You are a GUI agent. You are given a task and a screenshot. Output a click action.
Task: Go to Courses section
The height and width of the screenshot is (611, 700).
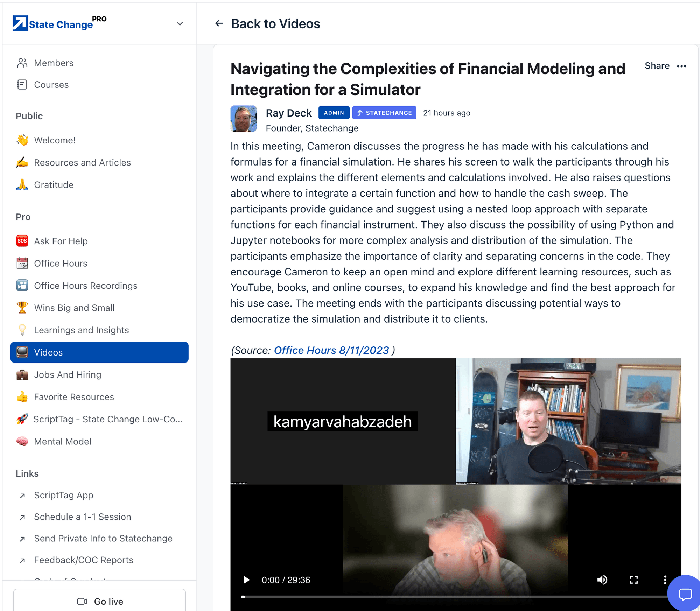click(51, 85)
